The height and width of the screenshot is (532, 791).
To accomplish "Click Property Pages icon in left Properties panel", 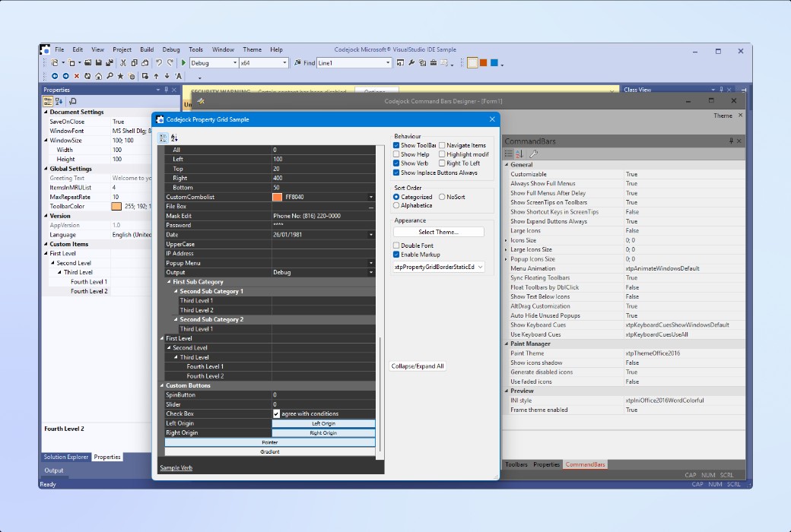I will [x=73, y=101].
